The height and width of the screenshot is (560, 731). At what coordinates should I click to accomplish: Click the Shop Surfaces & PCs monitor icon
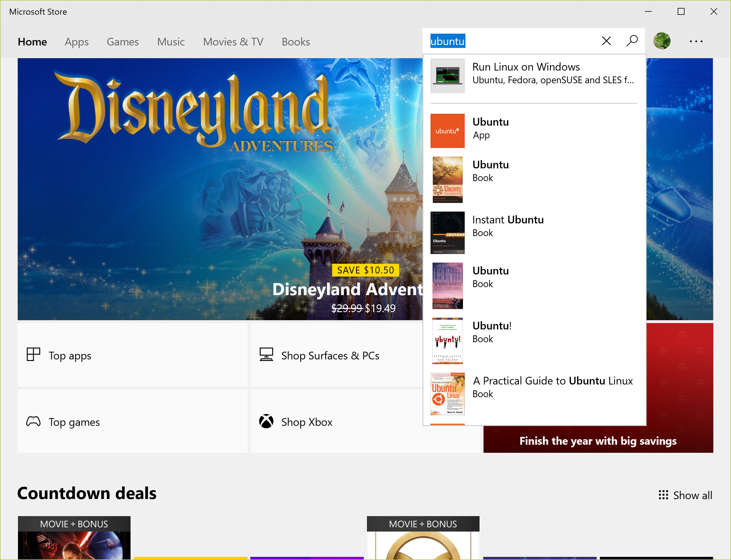[266, 355]
